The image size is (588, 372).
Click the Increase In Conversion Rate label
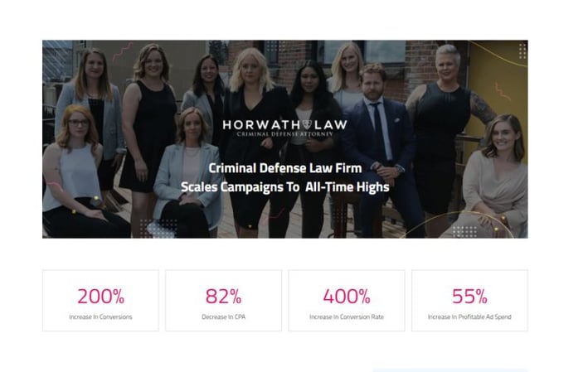(x=347, y=317)
